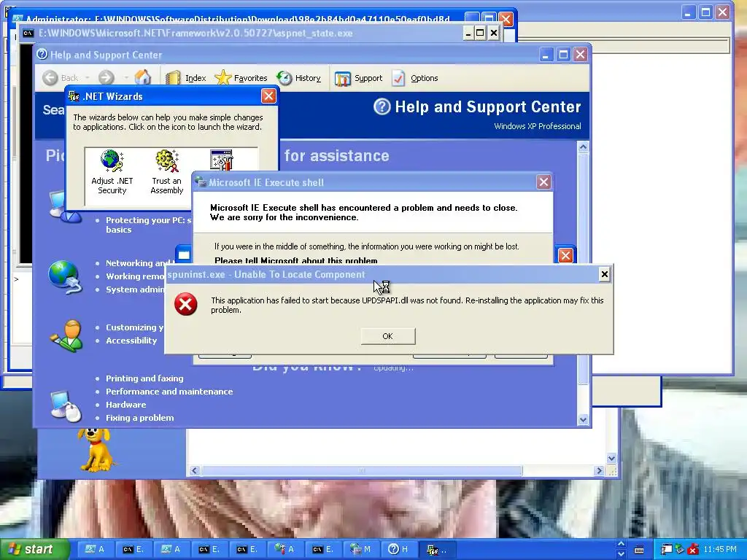Open Performance and maintenance help topic
Viewport: 747px width, 560px height.
tap(169, 392)
